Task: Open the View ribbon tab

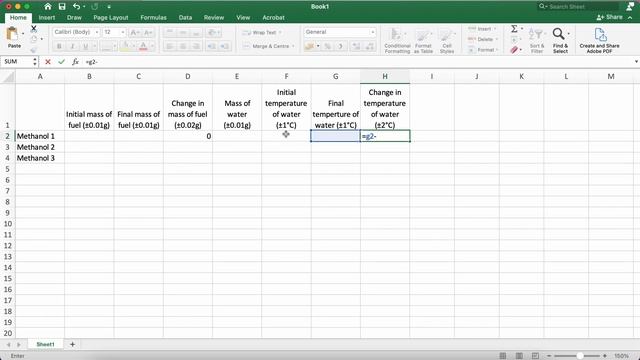Action: 243,18
